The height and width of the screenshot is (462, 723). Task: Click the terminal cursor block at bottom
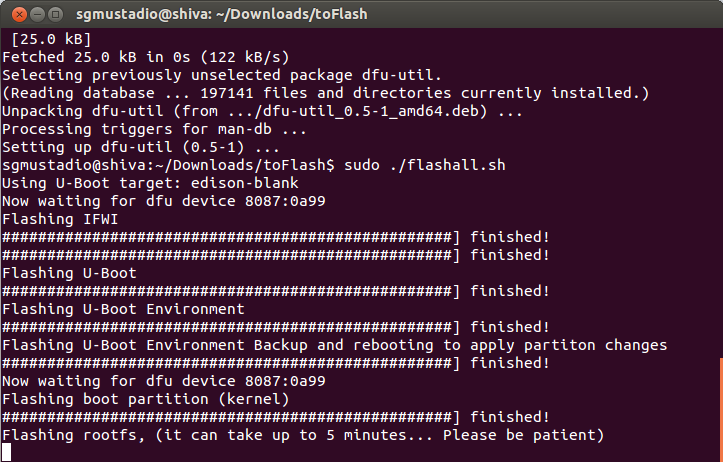point(6,453)
